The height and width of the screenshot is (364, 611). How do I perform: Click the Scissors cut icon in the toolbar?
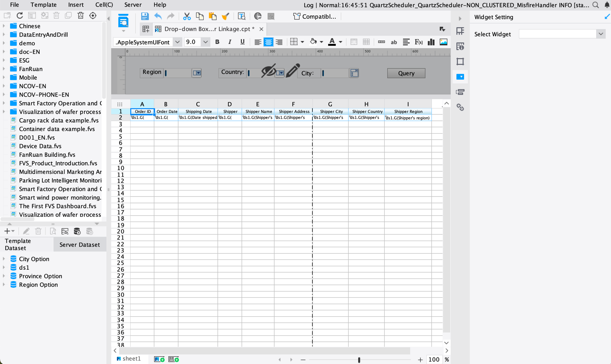pyautogui.click(x=187, y=16)
